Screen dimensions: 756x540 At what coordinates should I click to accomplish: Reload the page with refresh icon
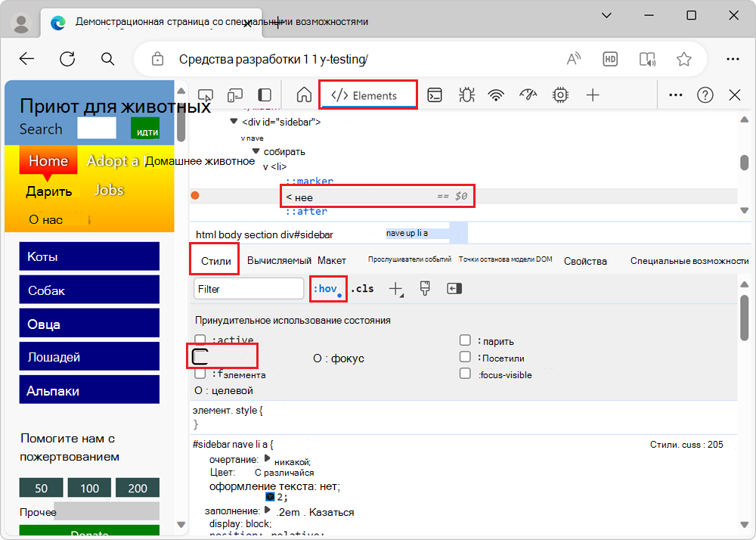point(67,59)
